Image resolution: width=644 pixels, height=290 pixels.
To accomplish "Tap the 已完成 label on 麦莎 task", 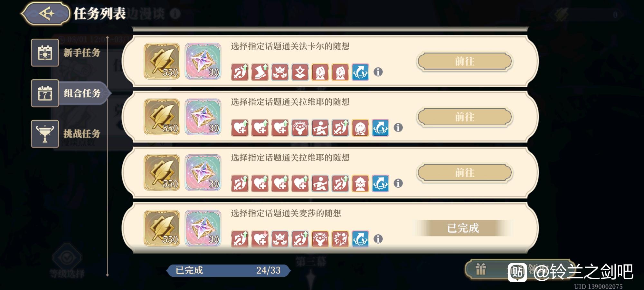I will (463, 228).
